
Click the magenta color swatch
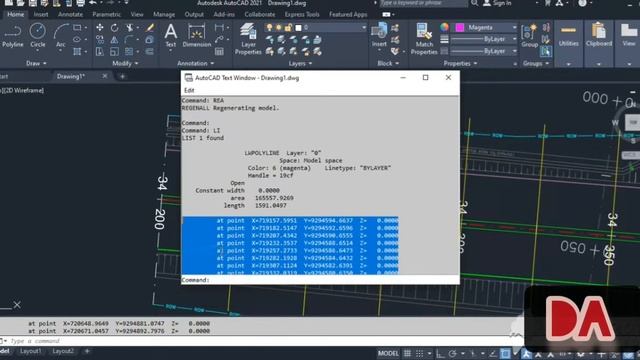(x=460, y=27)
